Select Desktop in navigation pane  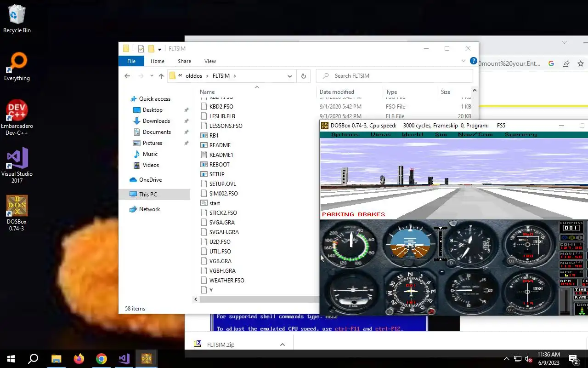coord(153,110)
